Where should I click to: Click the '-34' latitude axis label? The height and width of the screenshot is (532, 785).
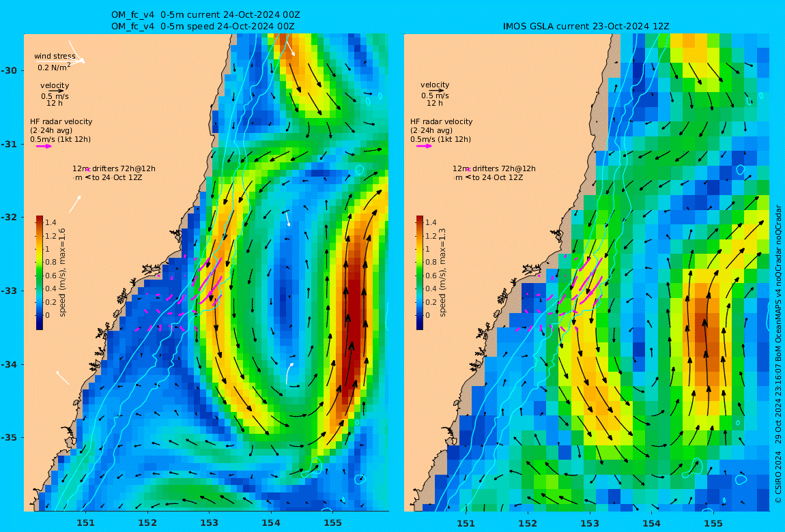tap(9, 364)
